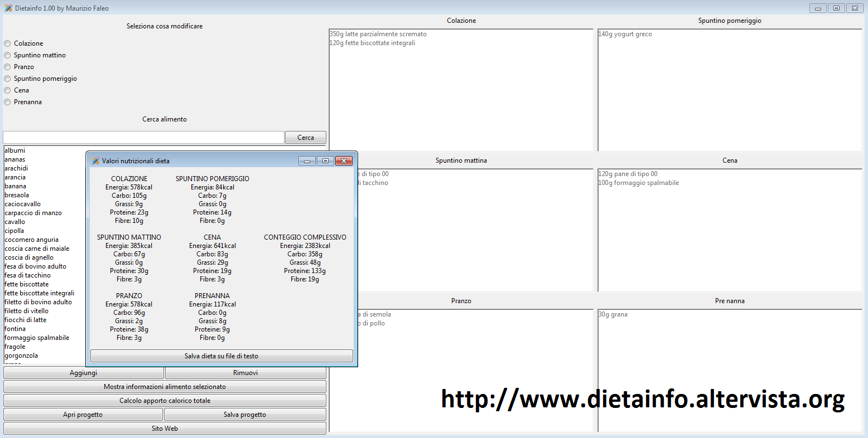
Task: Open Mostra informazioni alimento selezionato
Action: [x=165, y=387]
